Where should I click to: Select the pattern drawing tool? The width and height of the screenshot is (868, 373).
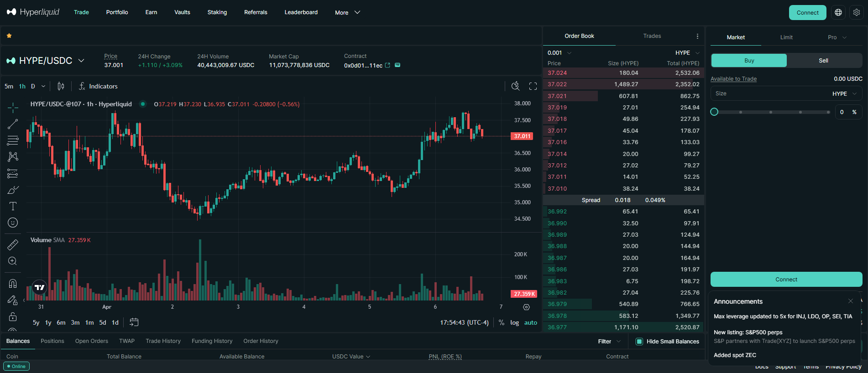[13, 157]
